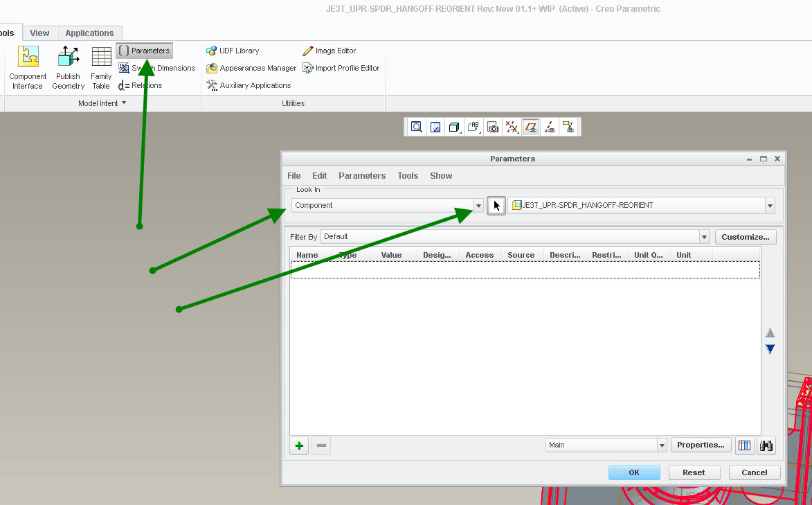Toggle datum axis display

[x=550, y=127]
